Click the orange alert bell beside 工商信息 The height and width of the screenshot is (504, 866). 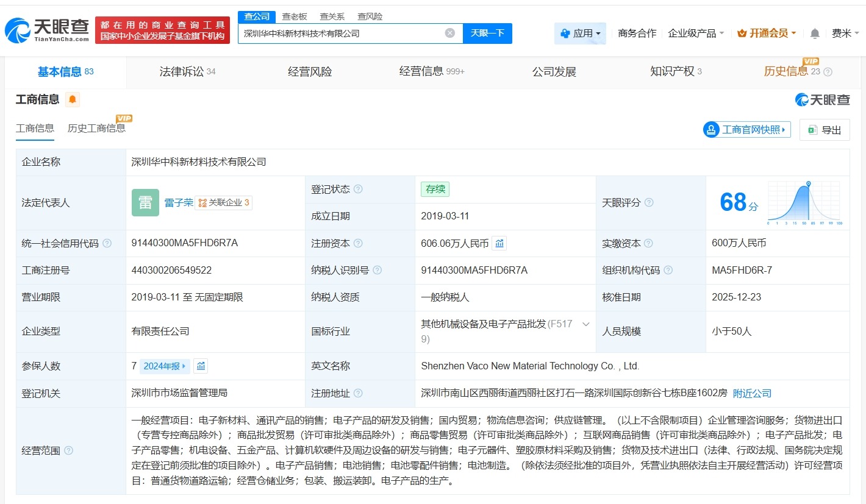(x=73, y=99)
